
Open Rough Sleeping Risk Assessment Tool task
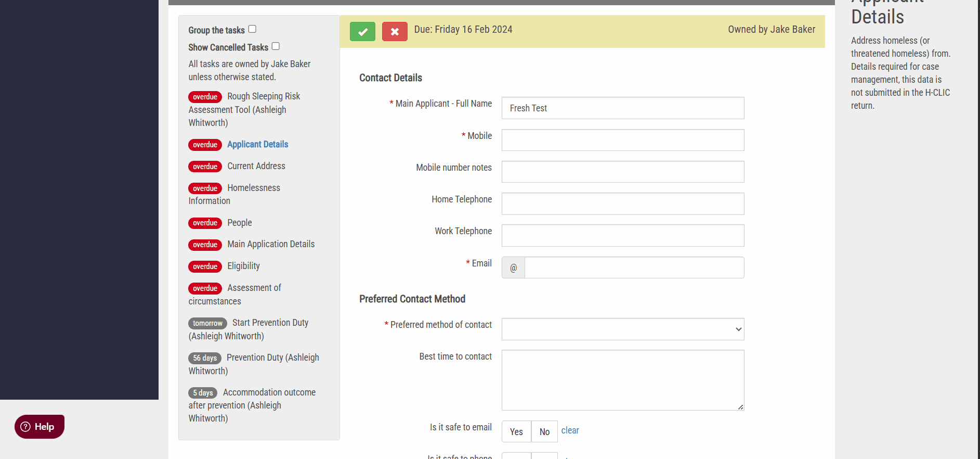pyautogui.click(x=244, y=109)
